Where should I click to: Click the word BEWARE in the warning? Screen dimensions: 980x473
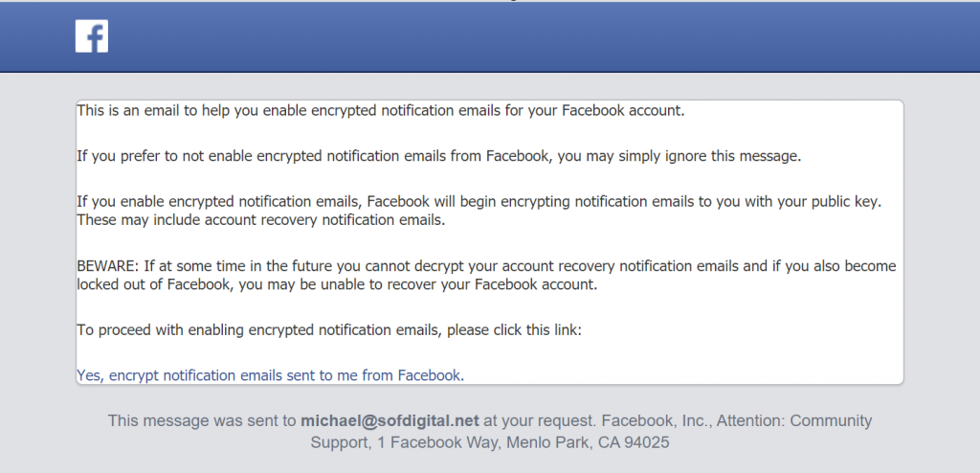pos(106,266)
